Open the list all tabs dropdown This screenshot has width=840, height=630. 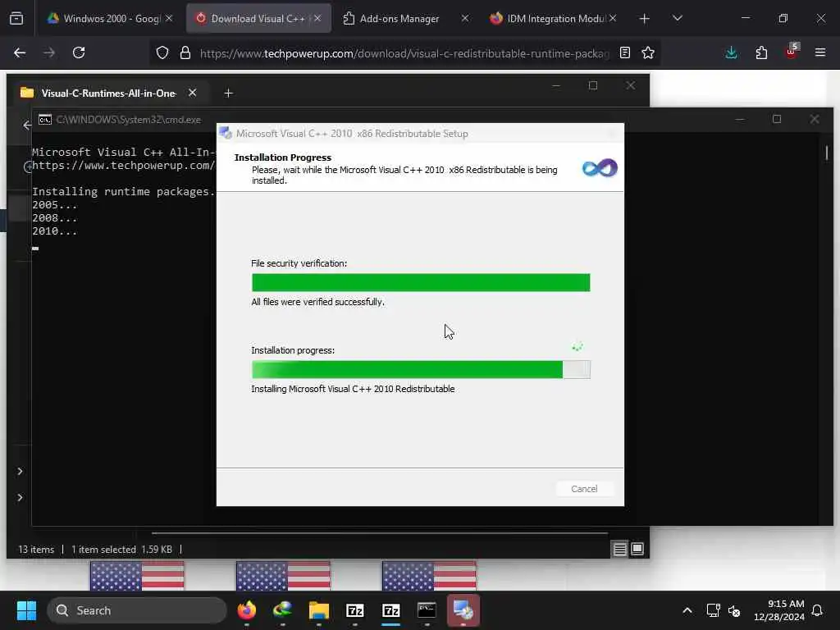[677, 18]
